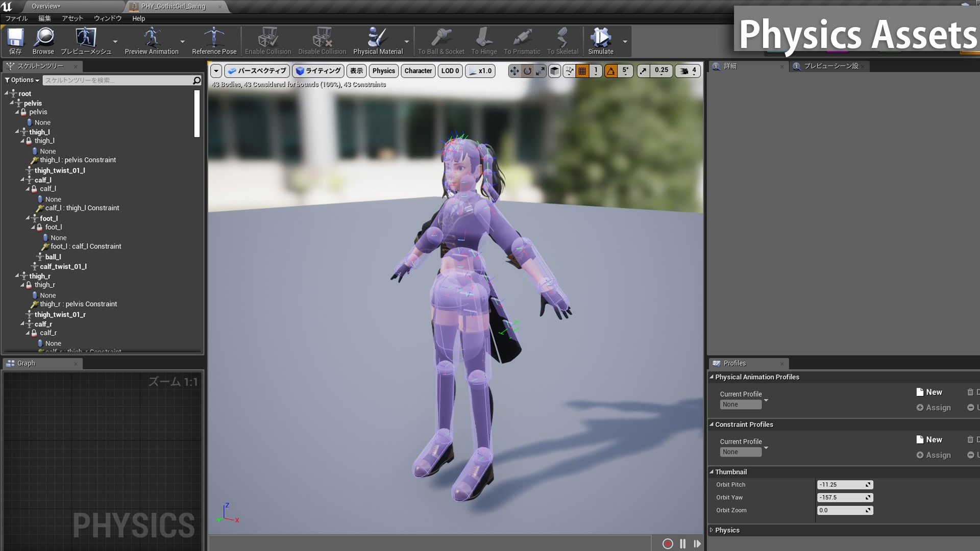Select the translate gizmo tool
This screenshot has width=980, height=551.
[x=514, y=71]
